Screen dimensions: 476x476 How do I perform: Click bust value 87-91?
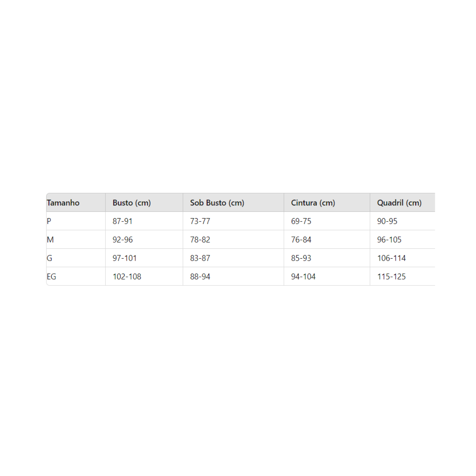123,221
